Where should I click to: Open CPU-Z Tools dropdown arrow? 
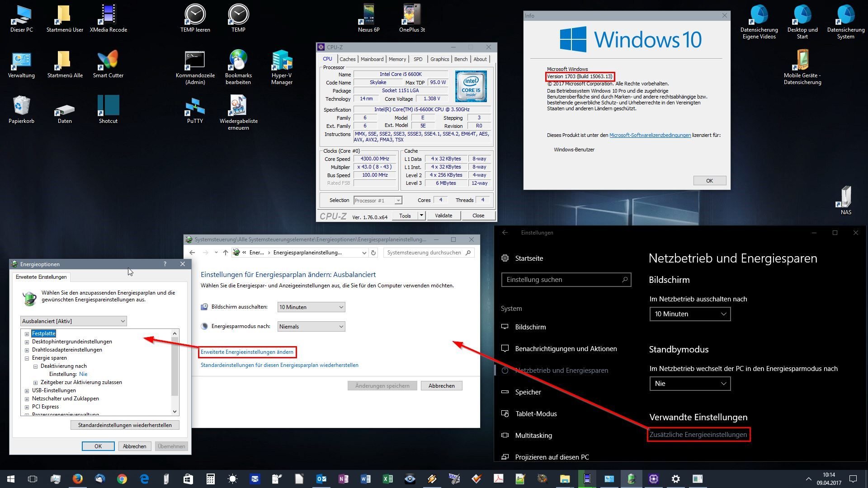click(421, 216)
